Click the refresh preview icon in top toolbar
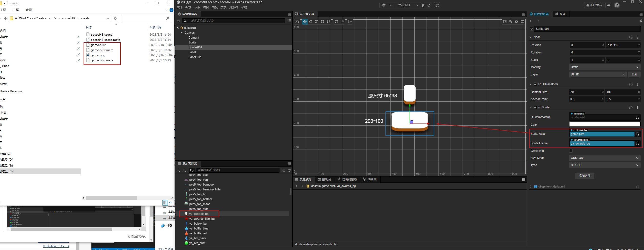This screenshot has width=644, height=250. tap(429, 5)
